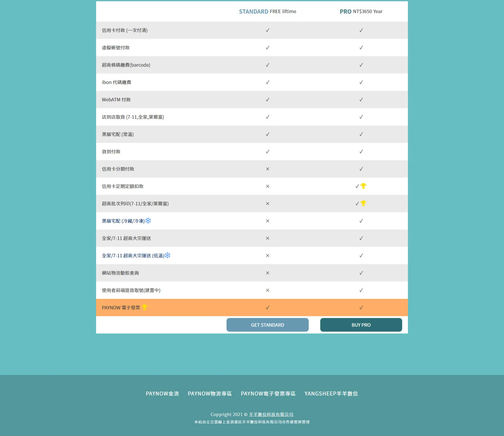Click PRO checkmark for PAYNOW 電子發票

click(361, 308)
